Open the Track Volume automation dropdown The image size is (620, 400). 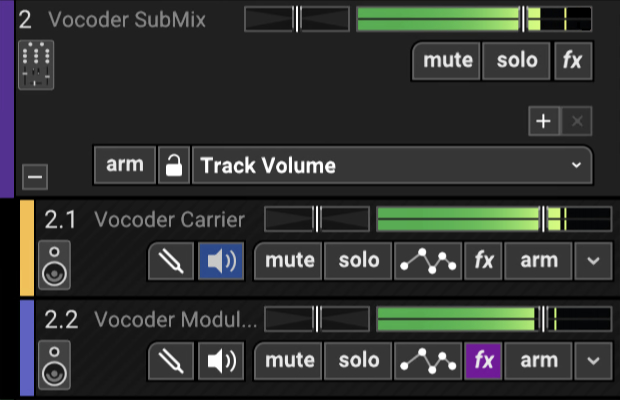392,165
